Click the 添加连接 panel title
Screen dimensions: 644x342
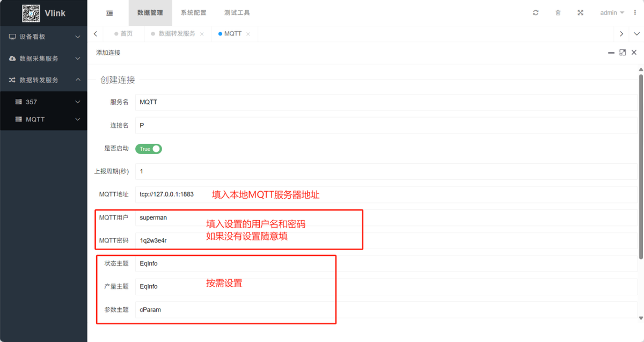(108, 53)
